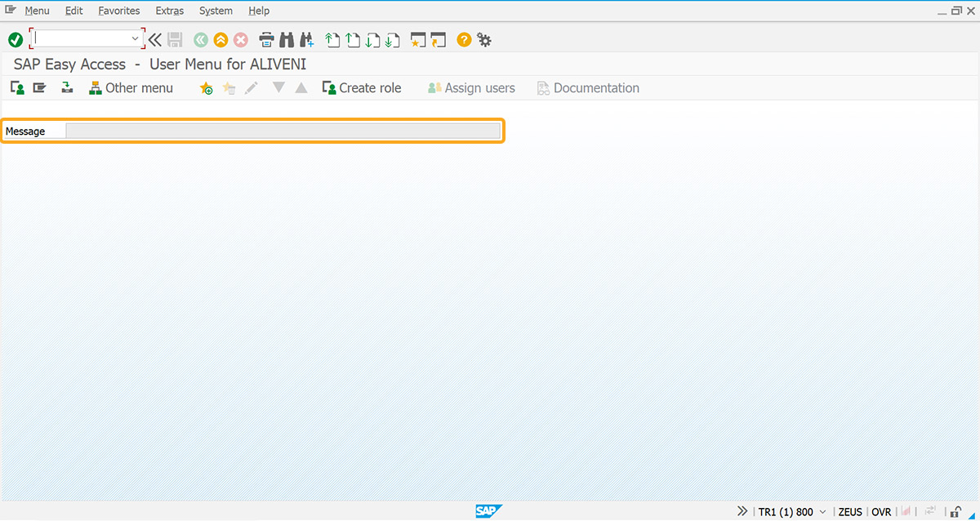This screenshot has width=980, height=521.
Task: Click the SAP Menu icon
Action: point(39,87)
